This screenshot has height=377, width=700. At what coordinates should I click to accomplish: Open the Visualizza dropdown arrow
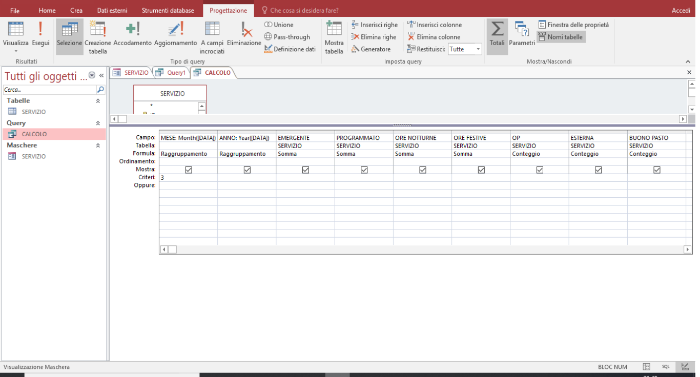16,51
